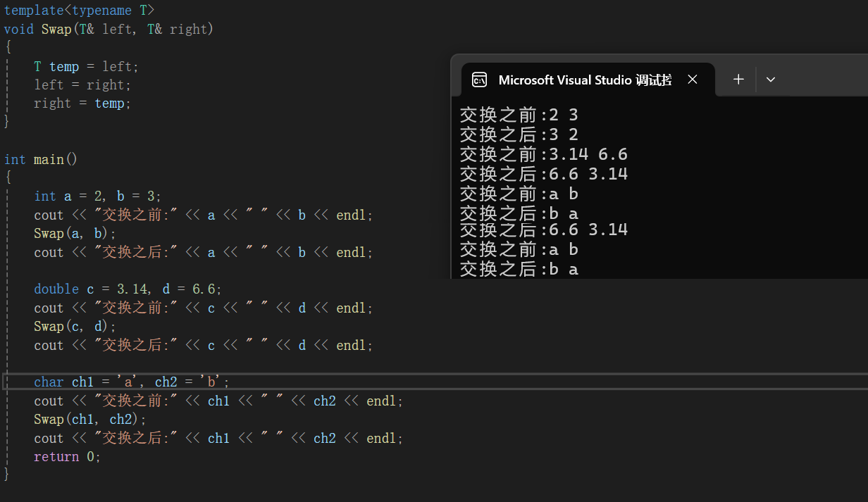The image size is (868, 502).
Task: Place the cursor on the int main() line
Action: pyautogui.click(x=41, y=159)
